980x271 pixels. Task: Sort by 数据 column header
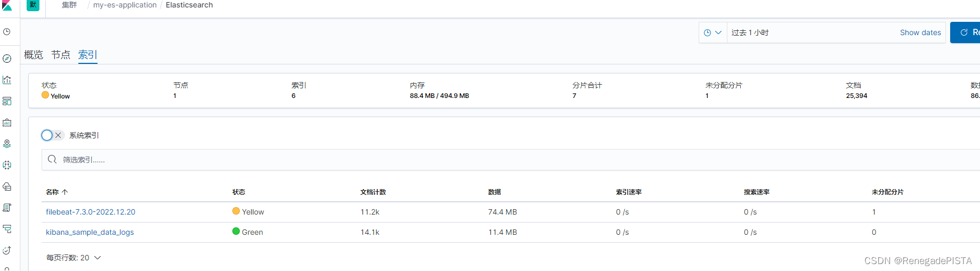coord(495,192)
